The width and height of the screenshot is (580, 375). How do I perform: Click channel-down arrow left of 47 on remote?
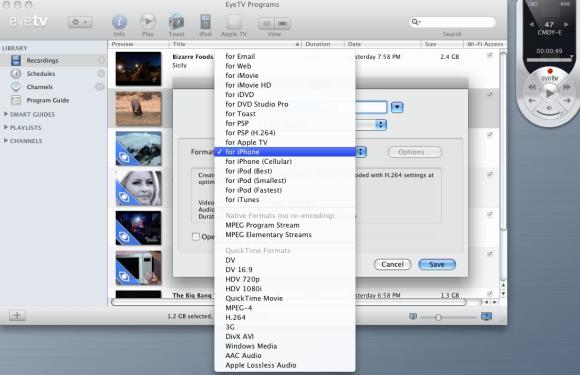pos(532,24)
